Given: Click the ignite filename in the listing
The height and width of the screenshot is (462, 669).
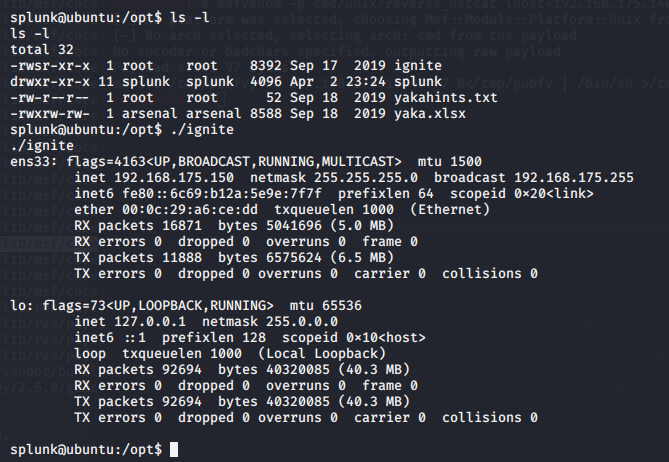Looking at the screenshot, I should [418, 66].
